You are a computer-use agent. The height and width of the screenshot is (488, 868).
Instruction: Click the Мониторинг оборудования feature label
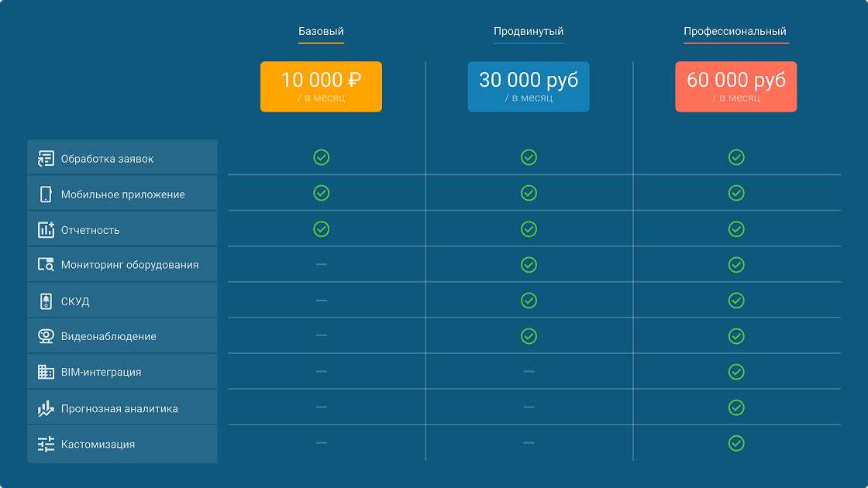click(x=129, y=265)
